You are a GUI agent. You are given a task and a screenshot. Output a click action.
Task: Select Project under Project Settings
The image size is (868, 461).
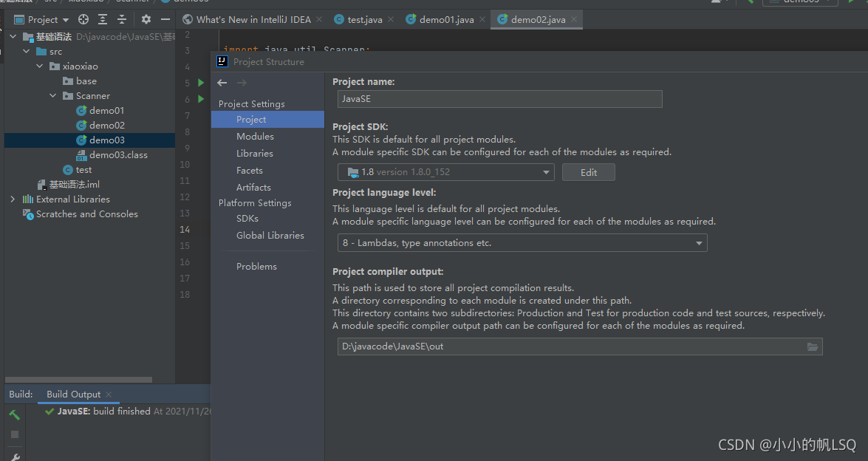[x=267, y=120]
